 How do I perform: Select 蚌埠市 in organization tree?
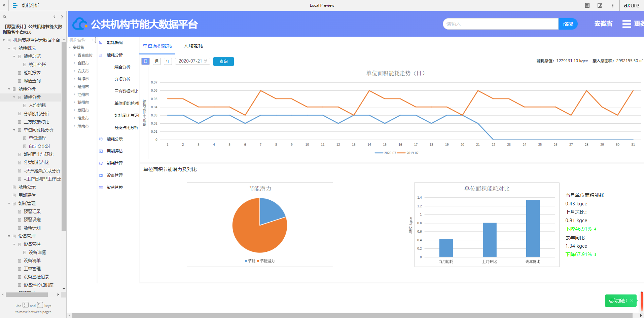coord(83,79)
